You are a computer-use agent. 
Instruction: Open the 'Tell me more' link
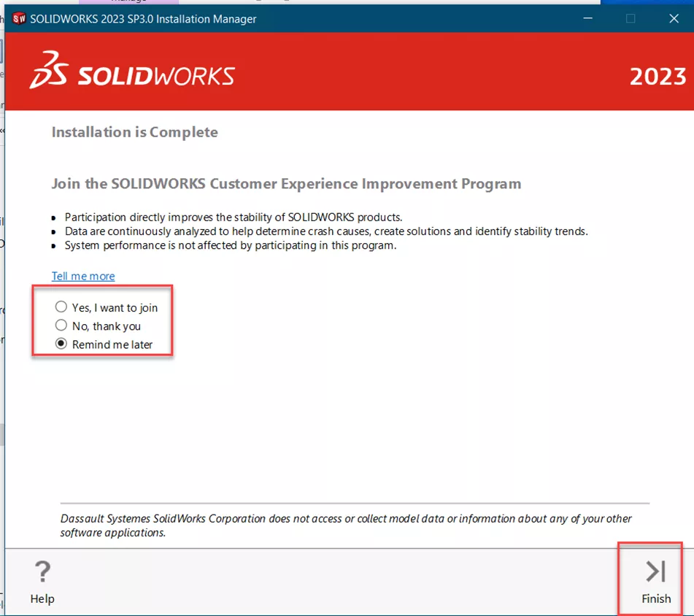pos(83,276)
